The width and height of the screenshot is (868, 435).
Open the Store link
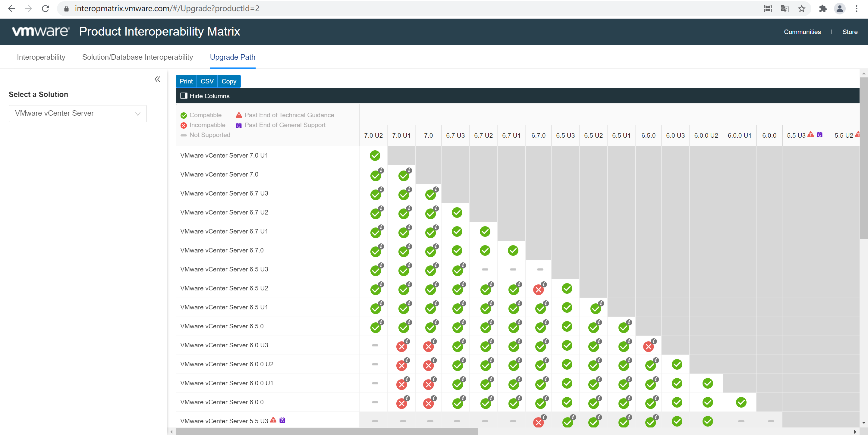[x=850, y=32]
